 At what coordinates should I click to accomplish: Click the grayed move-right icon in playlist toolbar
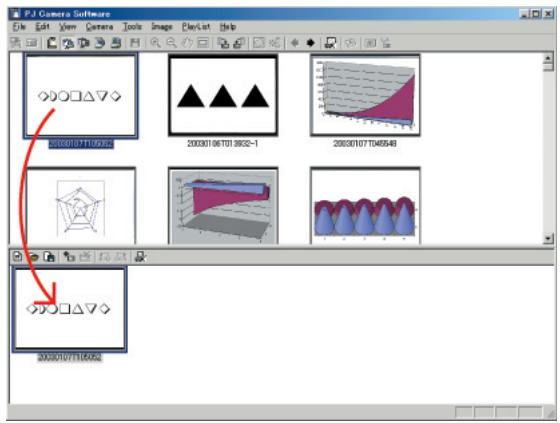pos(121,257)
